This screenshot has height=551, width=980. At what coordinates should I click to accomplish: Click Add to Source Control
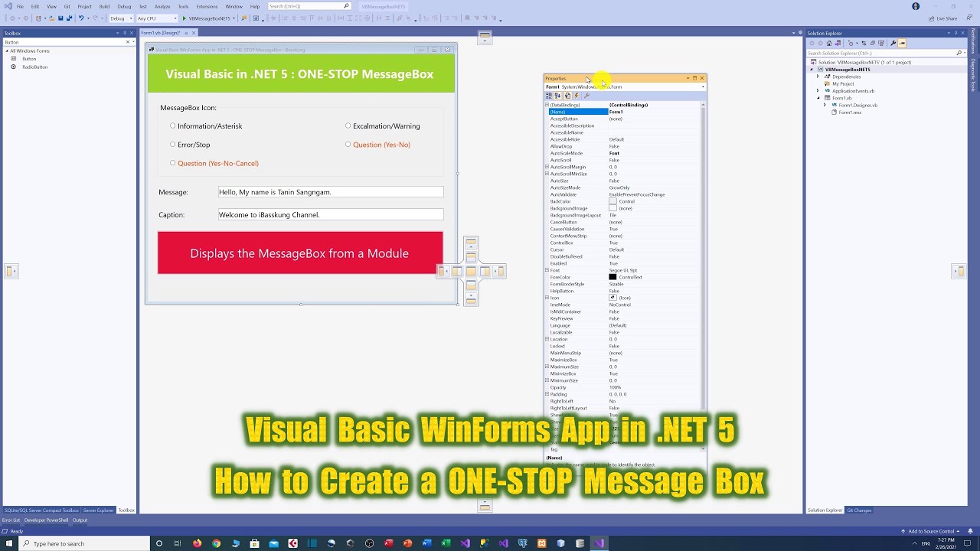(x=931, y=531)
